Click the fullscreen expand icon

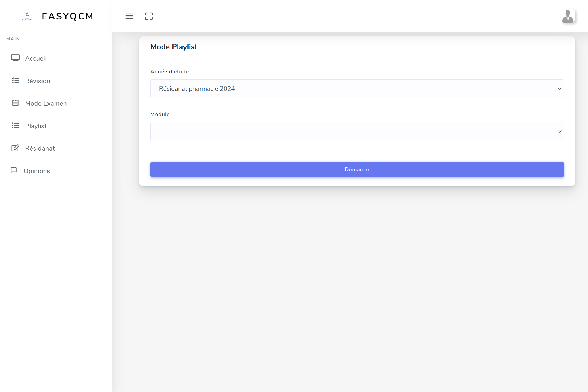pyautogui.click(x=149, y=16)
